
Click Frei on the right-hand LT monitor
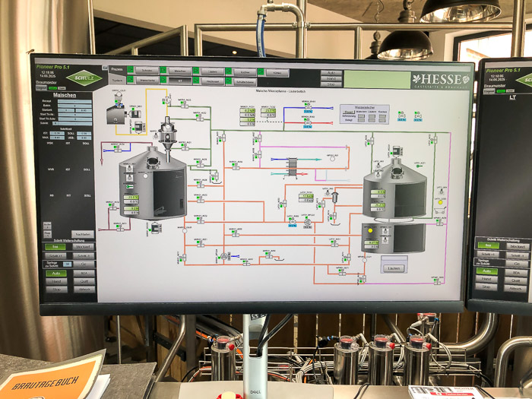[x=488, y=245]
